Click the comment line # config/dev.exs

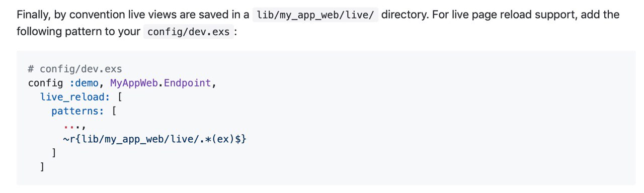pos(75,69)
